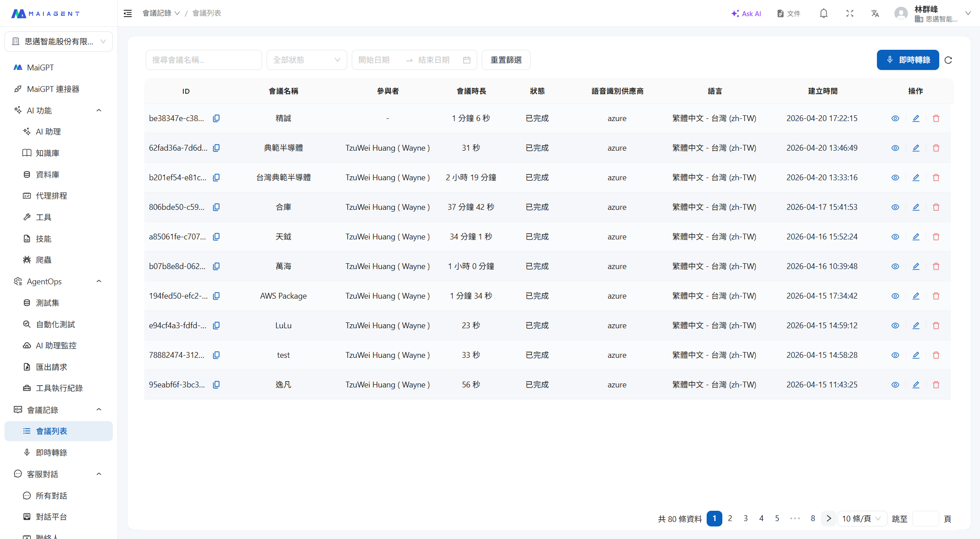Screen dimensions: 980x539
Task: Edit the 合庫 meeting record
Action: coord(916,207)
